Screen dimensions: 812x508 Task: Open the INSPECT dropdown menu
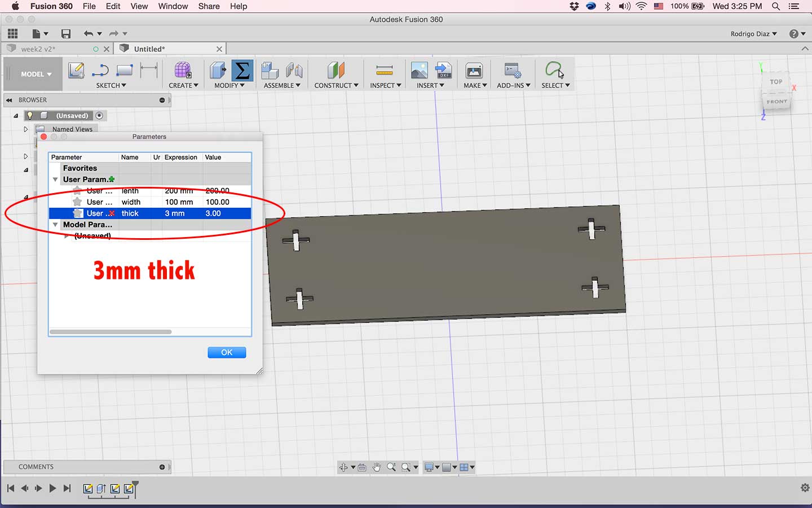click(x=386, y=85)
